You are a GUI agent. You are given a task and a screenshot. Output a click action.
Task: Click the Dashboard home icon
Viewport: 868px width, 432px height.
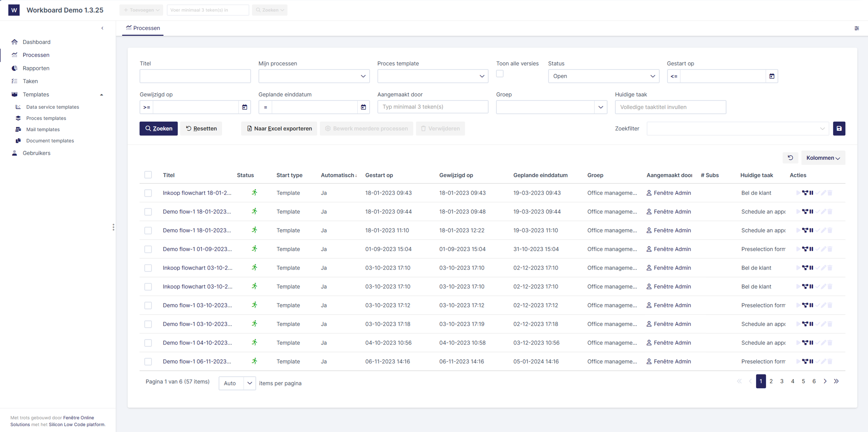14,42
